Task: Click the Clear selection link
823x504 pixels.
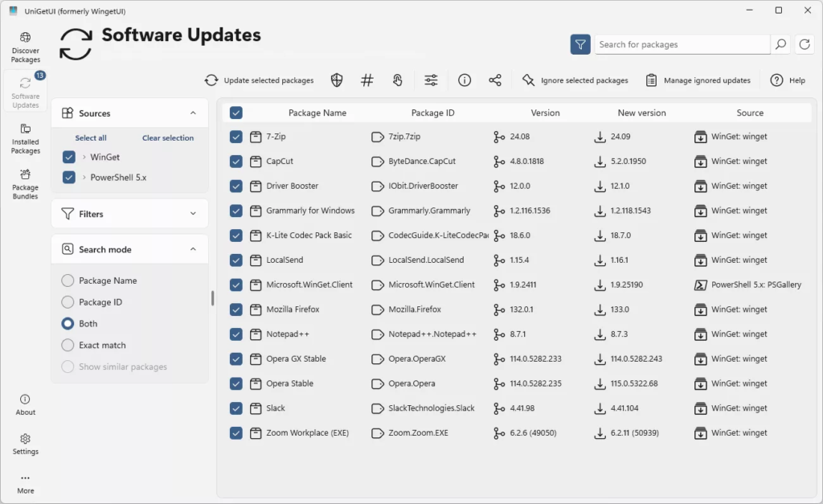Action: [x=168, y=138]
